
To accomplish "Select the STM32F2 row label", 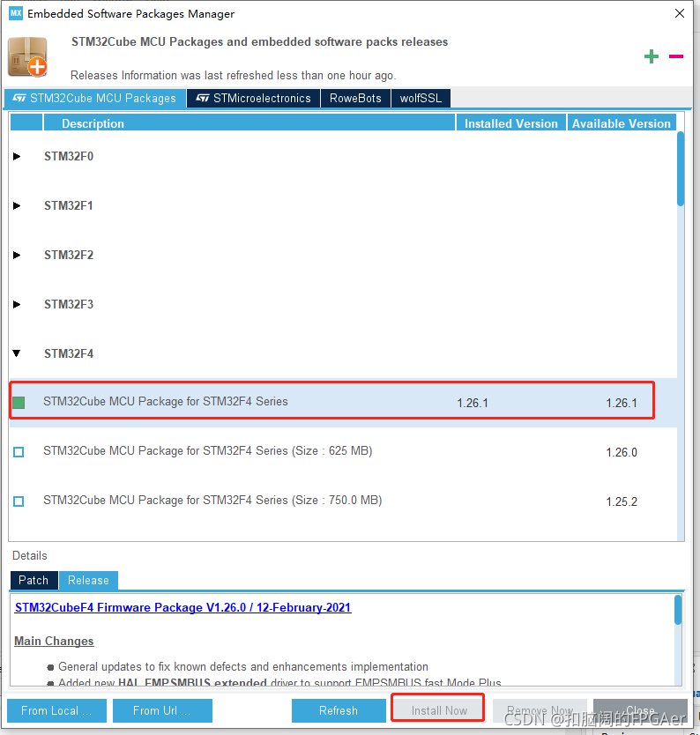I will pyautogui.click(x=69, y=255).
